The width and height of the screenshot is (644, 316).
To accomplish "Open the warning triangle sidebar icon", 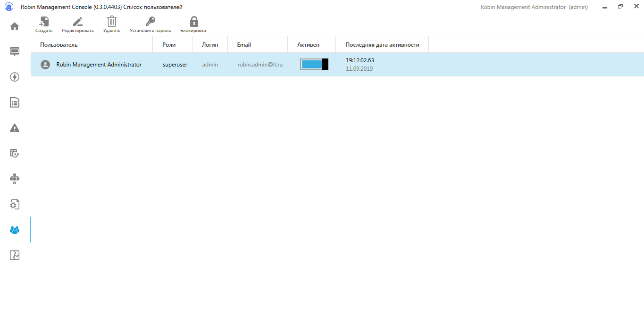I will pos(15,128).
